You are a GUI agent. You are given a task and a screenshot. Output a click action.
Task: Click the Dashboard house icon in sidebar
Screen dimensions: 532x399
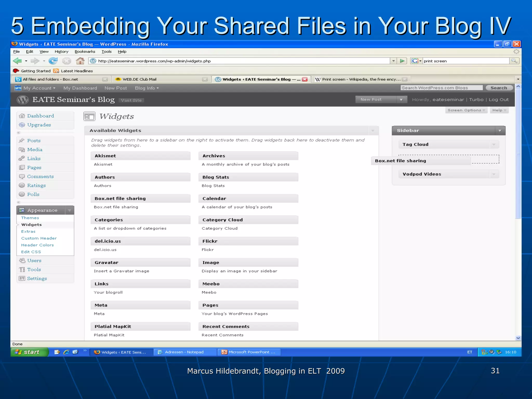(22, 116)
